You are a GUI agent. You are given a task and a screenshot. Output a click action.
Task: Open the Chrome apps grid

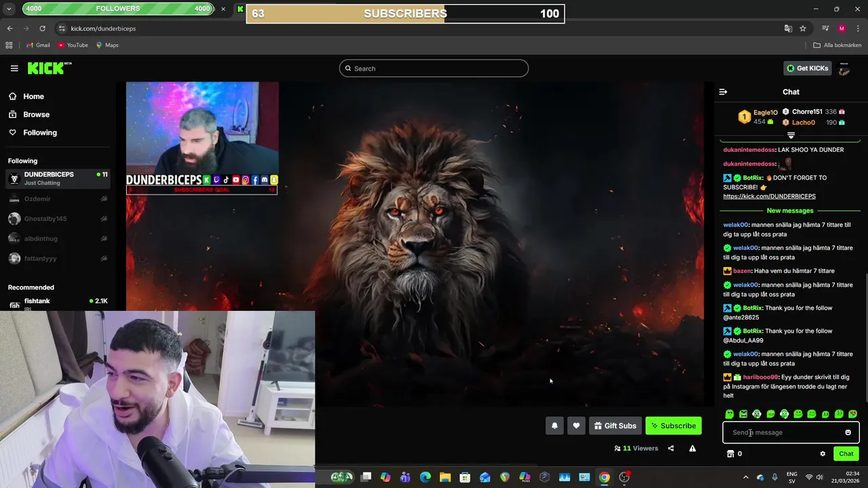(x=9, y=45)
